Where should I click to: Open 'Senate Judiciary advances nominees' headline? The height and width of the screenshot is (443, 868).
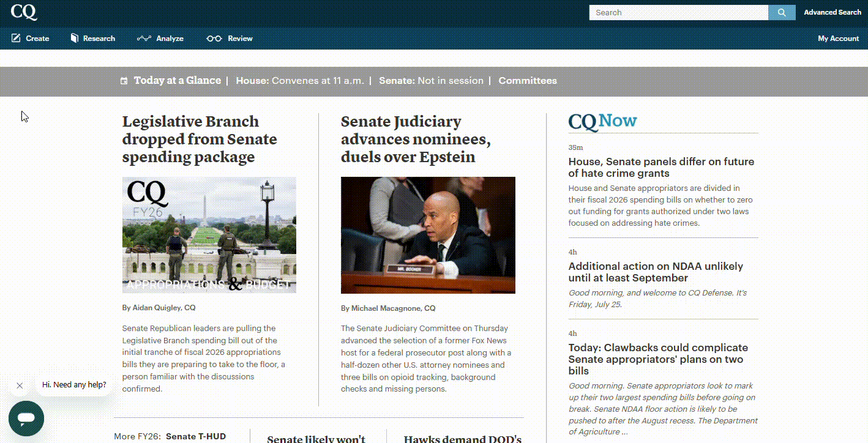[x=416, y=139]
